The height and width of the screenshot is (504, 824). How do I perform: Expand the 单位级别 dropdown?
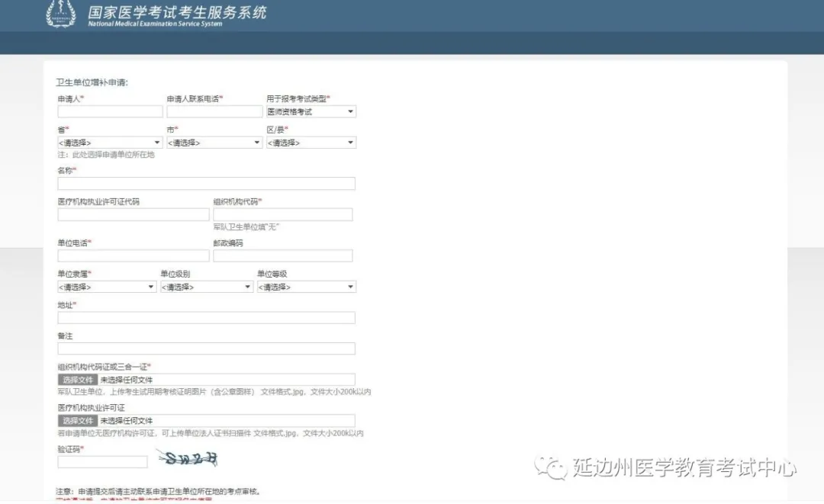(x=206, y=287)
